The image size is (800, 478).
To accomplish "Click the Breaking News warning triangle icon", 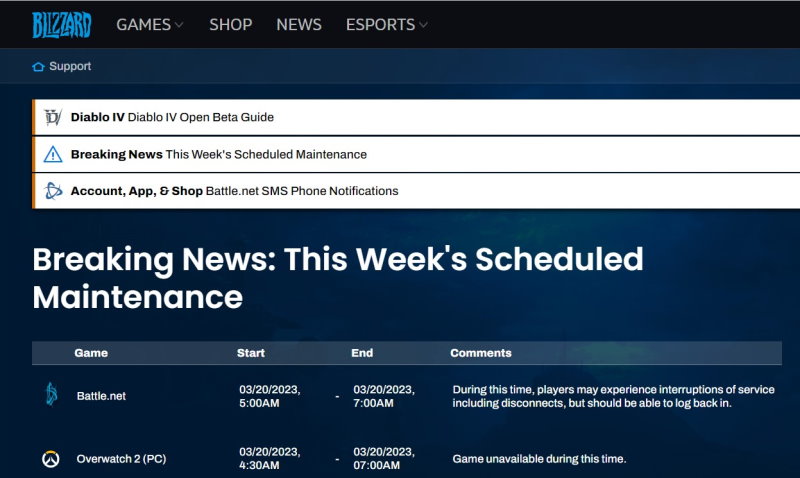I will coord(53,154).
